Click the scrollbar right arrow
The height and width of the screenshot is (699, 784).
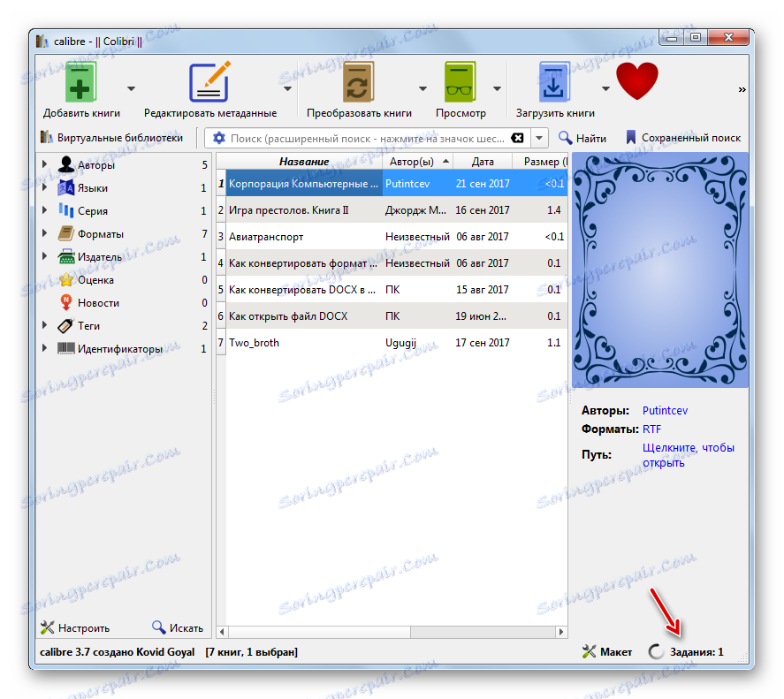point(561,632)
